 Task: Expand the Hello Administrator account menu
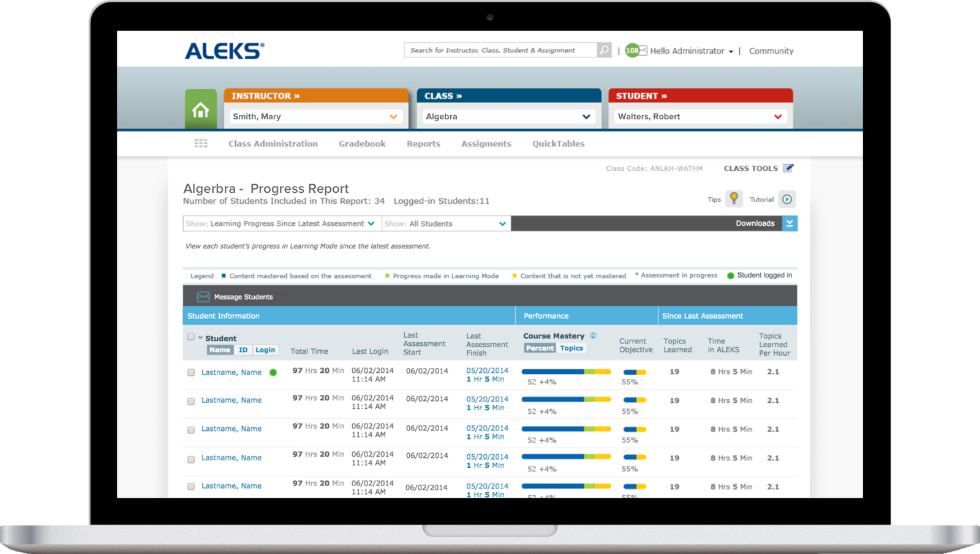tap(692, 51)
